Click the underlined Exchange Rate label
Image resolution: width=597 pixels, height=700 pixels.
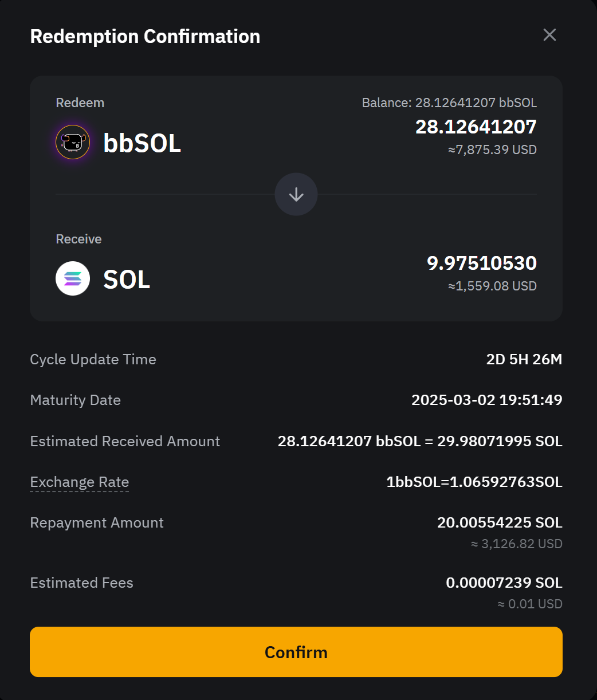(x=80, y=482)
